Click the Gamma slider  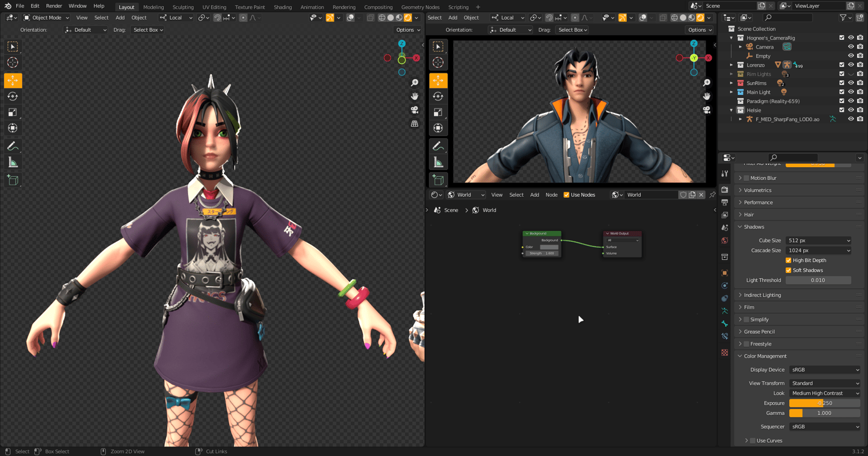tap(825, 413)
